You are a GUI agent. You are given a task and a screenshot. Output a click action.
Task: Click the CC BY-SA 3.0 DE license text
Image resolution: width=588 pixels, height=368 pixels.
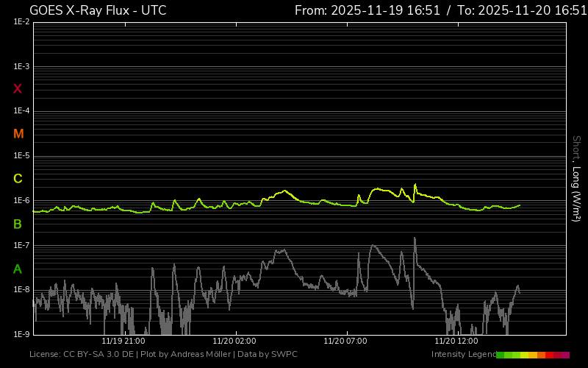[96, 355]
